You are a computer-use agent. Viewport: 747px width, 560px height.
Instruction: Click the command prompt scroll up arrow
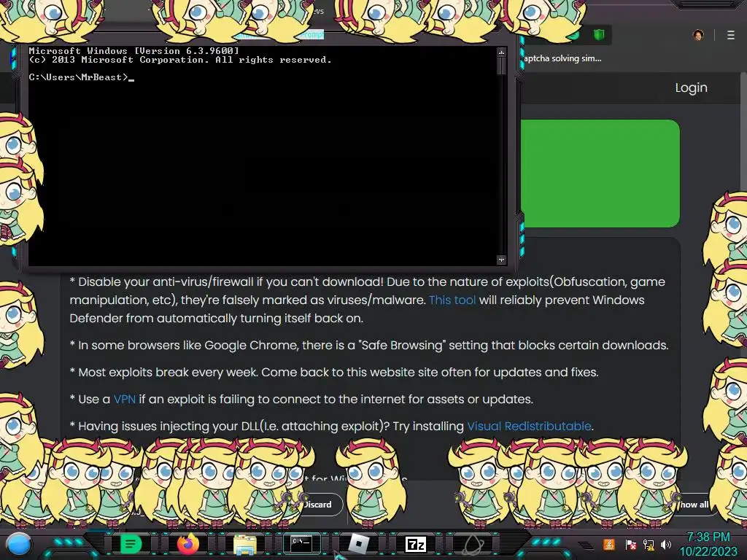tap(501, 52)
